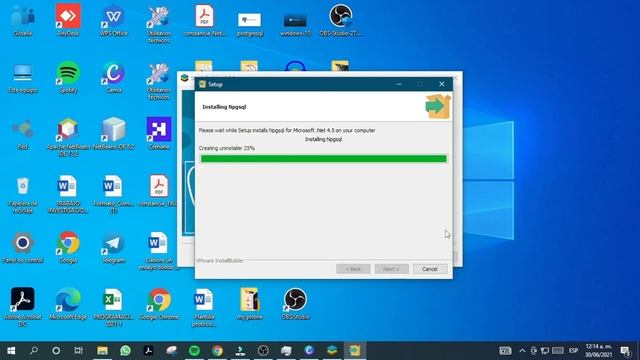
Task: Open the Windows Start menu
Action: click(x=11, y=351)
